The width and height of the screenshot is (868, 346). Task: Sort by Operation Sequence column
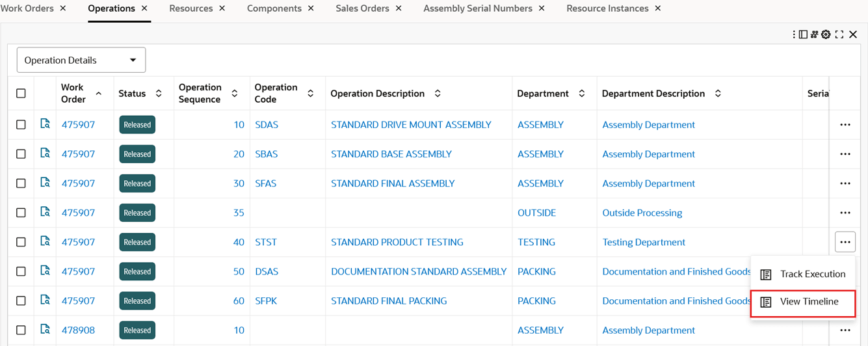[x=235, y=94]
